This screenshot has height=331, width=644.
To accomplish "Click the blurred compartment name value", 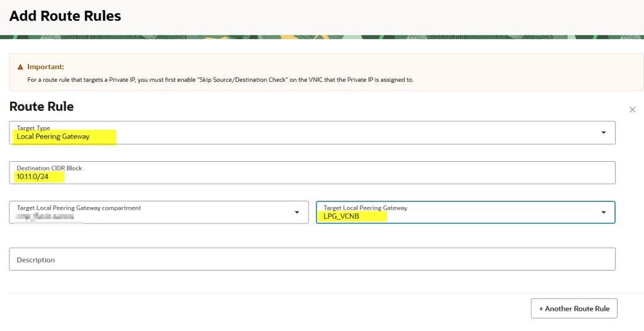I will 45,216.
